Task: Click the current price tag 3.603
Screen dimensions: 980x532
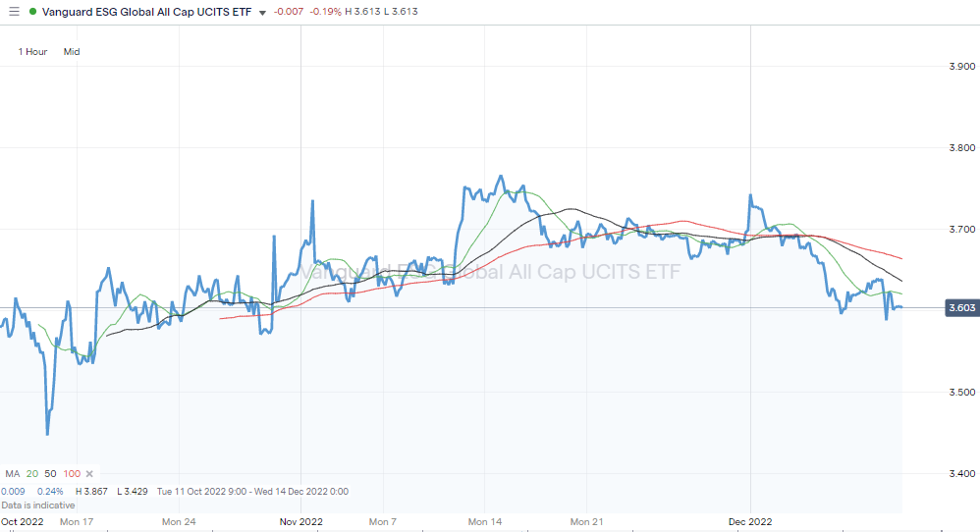Action: tap(961, 308)
